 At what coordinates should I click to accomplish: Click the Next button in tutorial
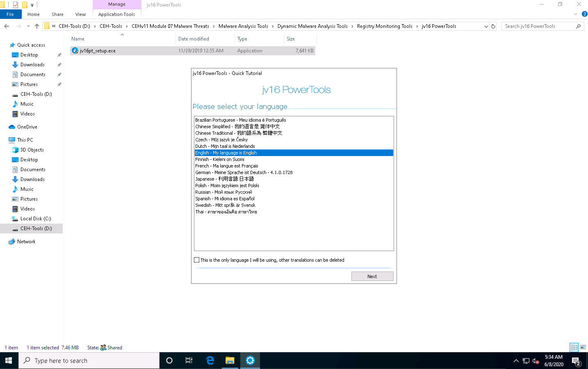point(372,276)
